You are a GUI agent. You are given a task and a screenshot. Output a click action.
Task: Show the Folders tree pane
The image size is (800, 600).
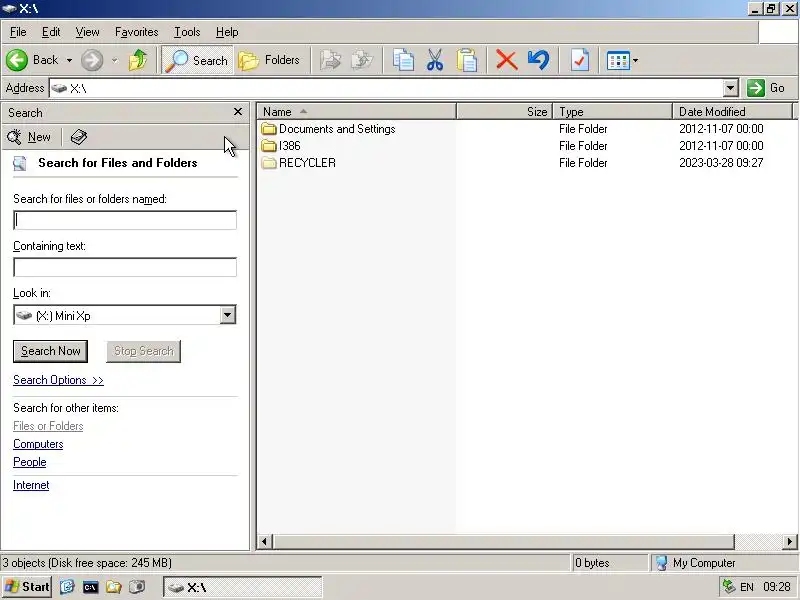[269, 60]
